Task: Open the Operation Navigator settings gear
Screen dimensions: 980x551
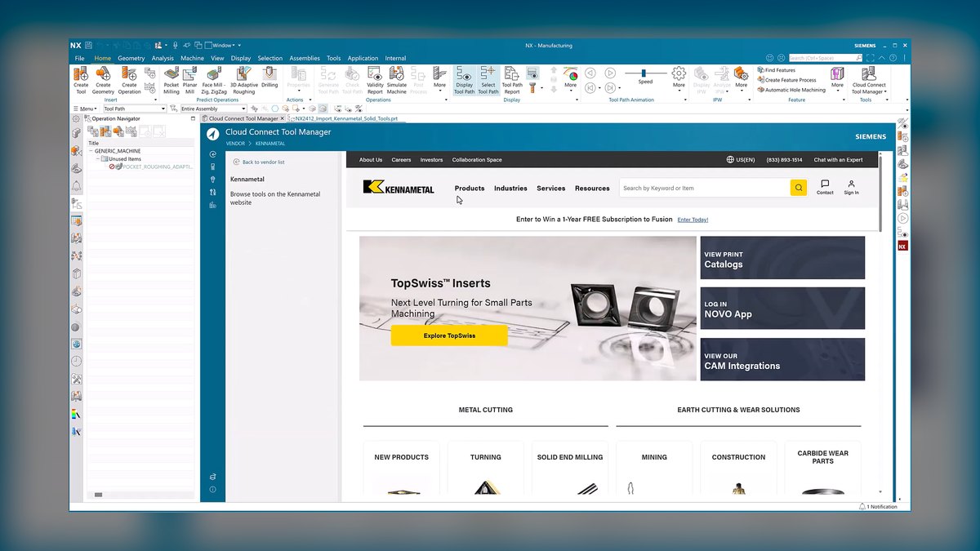Action: point(77,118)
